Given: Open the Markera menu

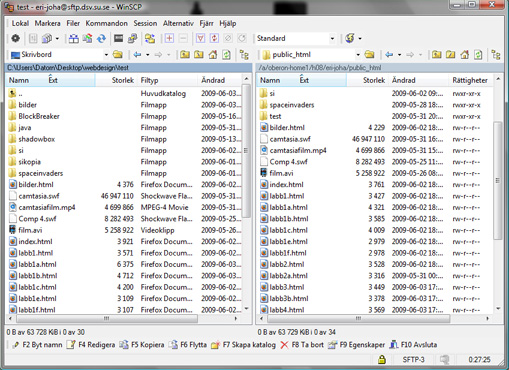Looking at the screenshot, I should (x=48, y=23).
